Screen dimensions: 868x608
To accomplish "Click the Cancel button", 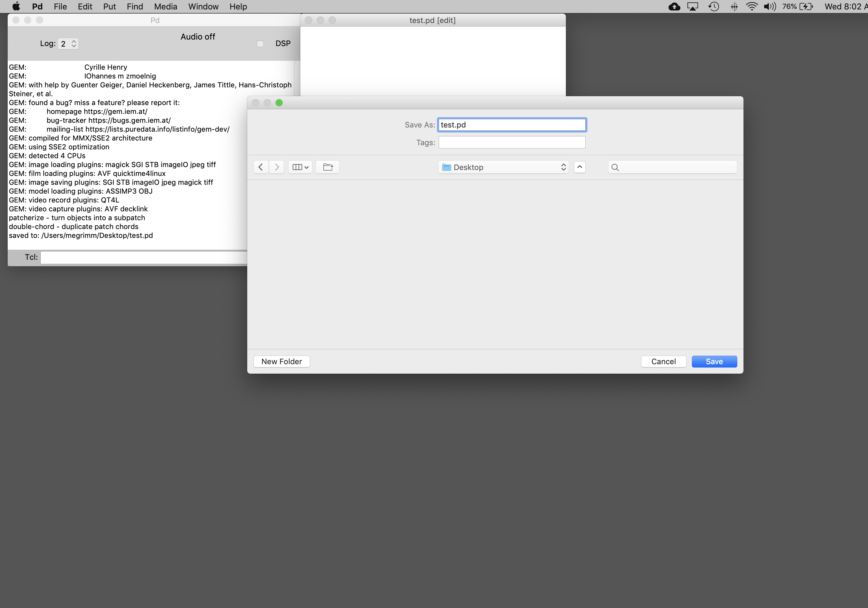I will coord(664,361).
